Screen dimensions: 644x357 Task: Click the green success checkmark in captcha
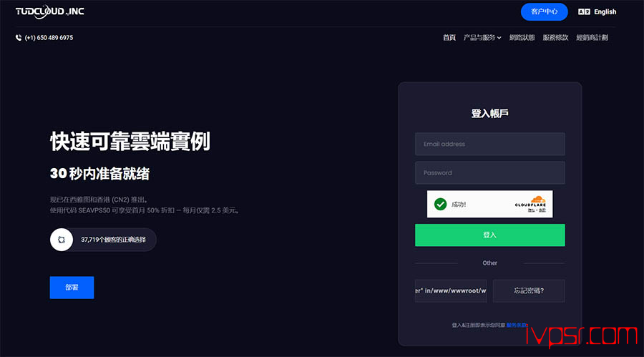tap(440, 204)
